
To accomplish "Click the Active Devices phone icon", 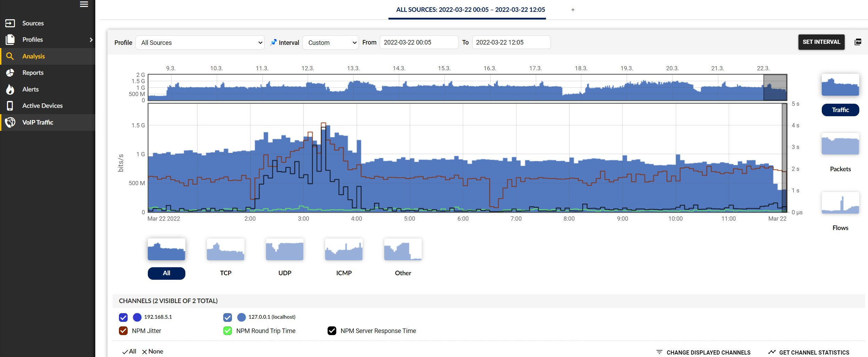I will coord(10,106).
